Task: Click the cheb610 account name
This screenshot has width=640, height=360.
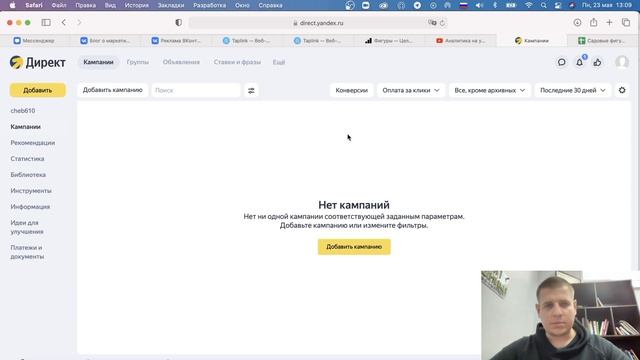Action: click(x=23, y=111)
